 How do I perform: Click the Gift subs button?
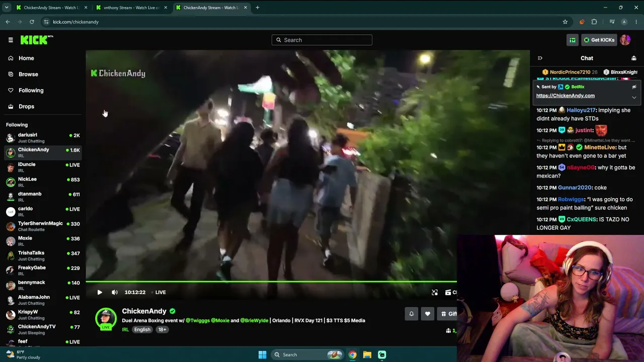[x=447, y=314]
